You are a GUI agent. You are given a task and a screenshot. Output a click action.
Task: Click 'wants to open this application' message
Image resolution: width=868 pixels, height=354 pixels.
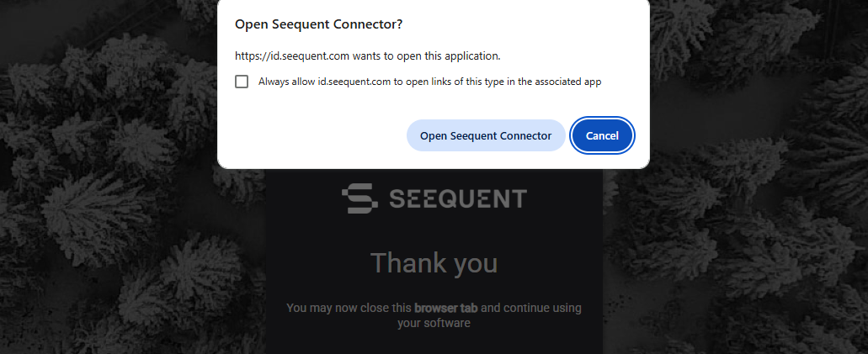click(425, 56)
